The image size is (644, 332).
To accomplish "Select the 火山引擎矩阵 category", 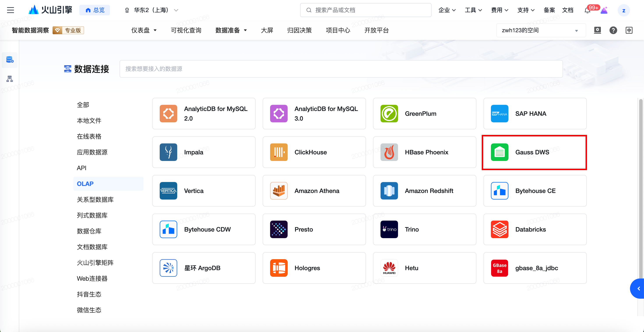I will [95, 262].
